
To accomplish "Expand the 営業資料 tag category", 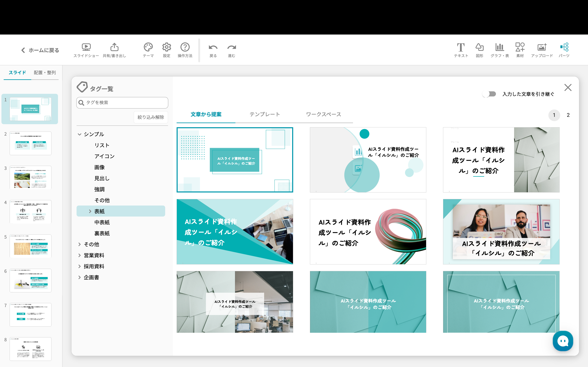I will [x=79, y=255].
